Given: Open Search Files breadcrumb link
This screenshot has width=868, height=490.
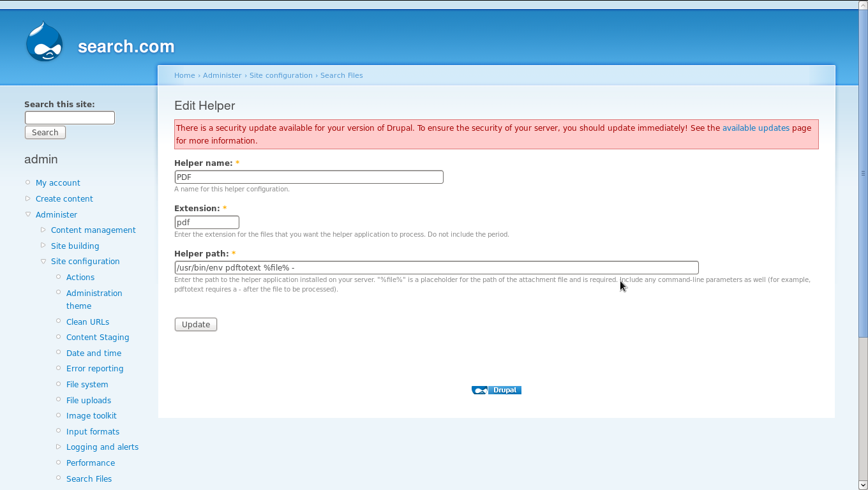Looking at the screenshot, I should point(341,75).
